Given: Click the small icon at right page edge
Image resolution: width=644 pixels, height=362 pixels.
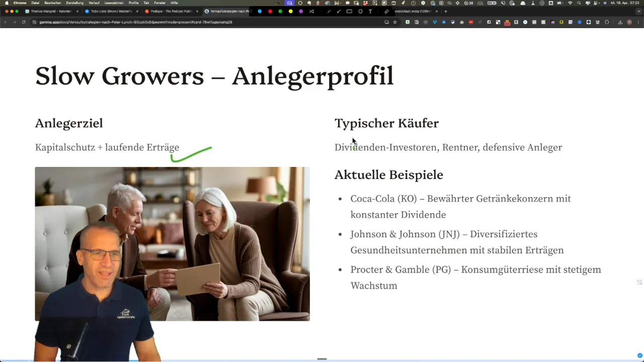Looking at the screenshot, I should click(639, 282).
